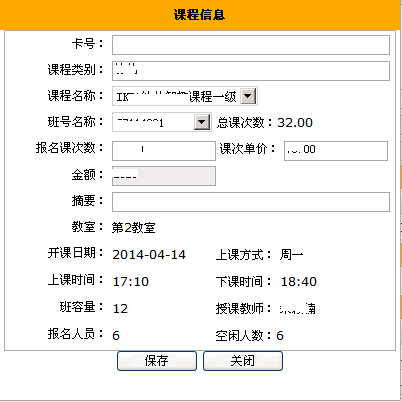Click the 卡号 input field
The image size is (402, 402).
[251, 45]
